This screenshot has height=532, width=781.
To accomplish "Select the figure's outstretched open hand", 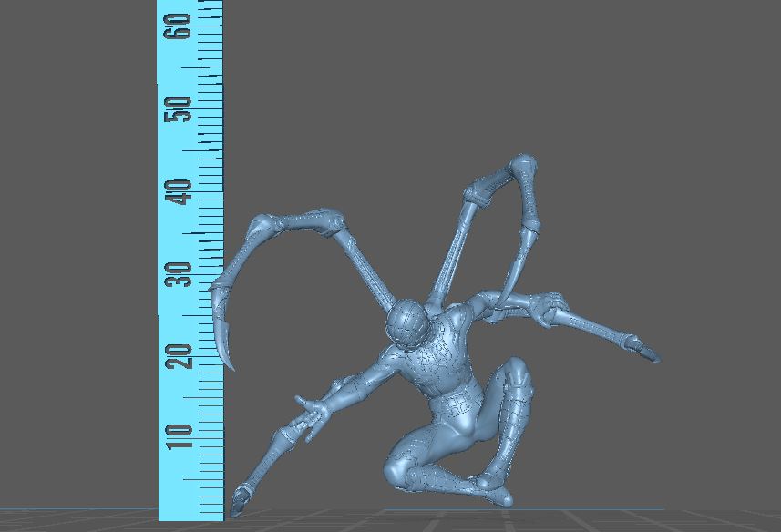I will (312, 409).
